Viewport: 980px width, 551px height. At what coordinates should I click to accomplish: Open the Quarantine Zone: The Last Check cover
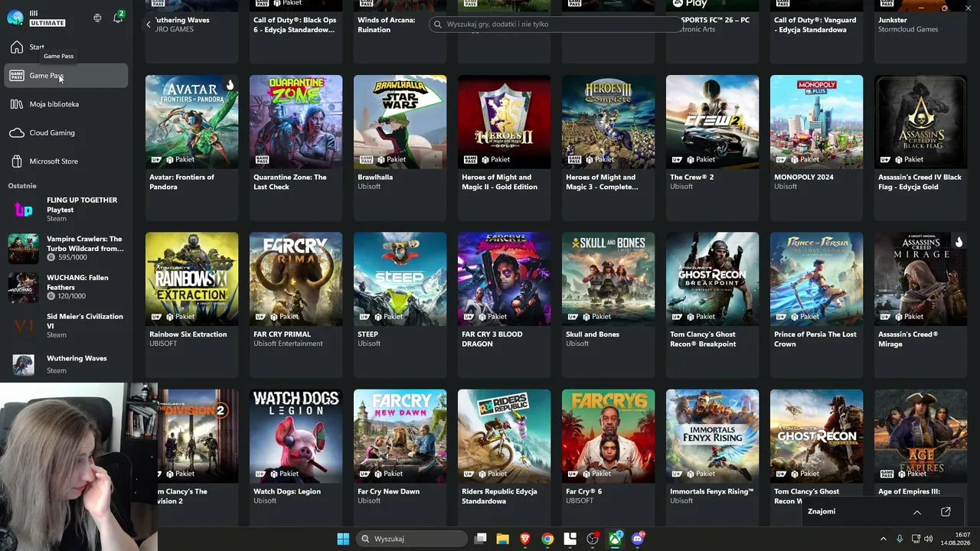pos(296,122)
